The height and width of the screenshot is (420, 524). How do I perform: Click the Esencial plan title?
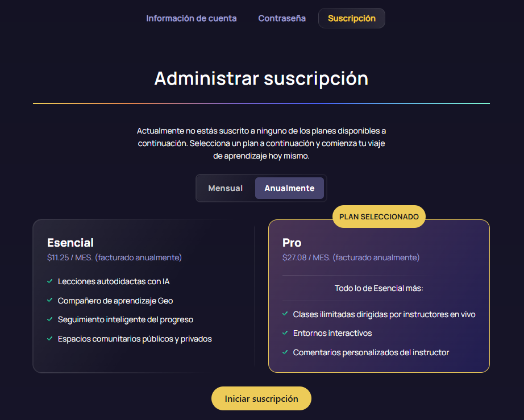(x=70, y=243)
